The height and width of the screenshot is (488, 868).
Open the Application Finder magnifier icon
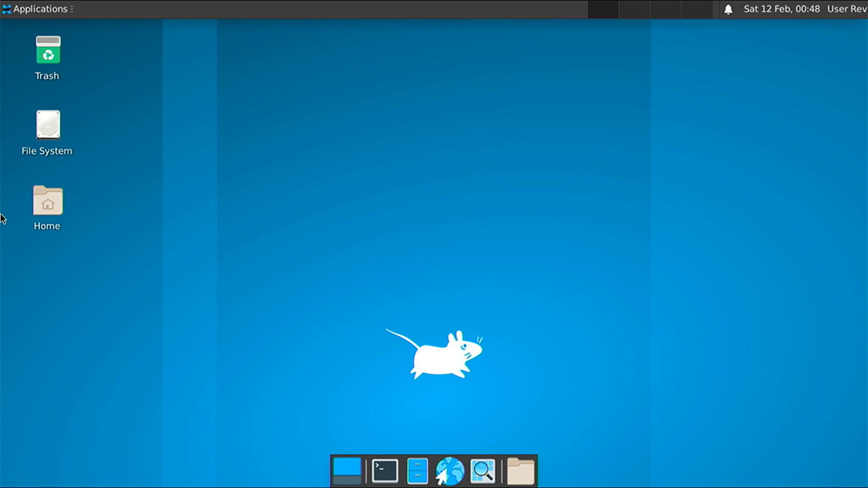[x=482, y=472]
